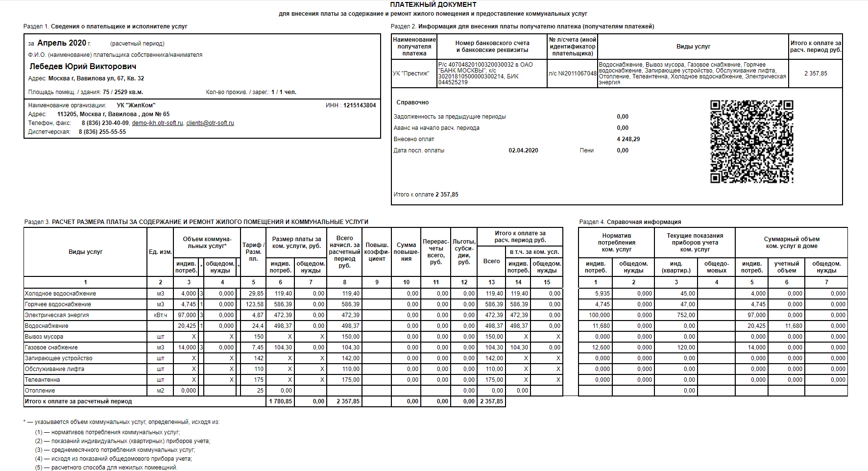
Task: Click the "Льготы, субси-дии, руб." column header
Action: (x=464, y=252)
